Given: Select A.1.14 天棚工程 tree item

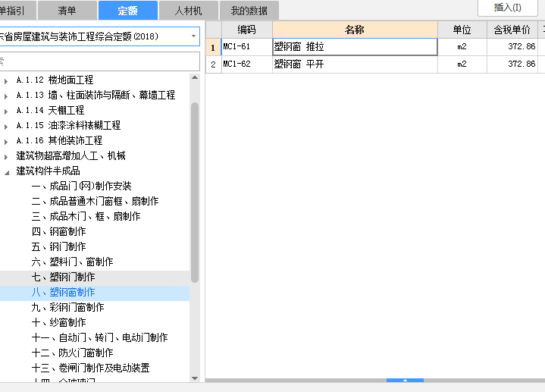Looking at the screenshot, I should click(x=50, y=110).
